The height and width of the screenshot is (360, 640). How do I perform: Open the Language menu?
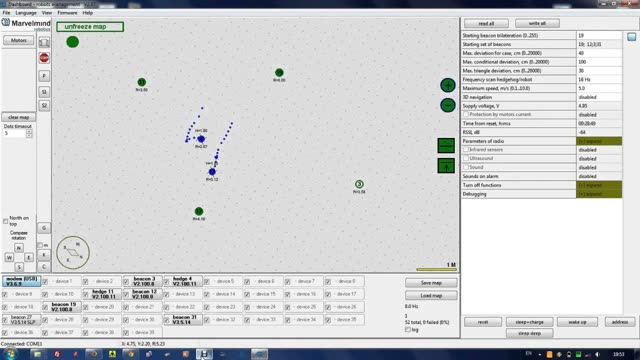pyautogui.click(x=26, y=13)
